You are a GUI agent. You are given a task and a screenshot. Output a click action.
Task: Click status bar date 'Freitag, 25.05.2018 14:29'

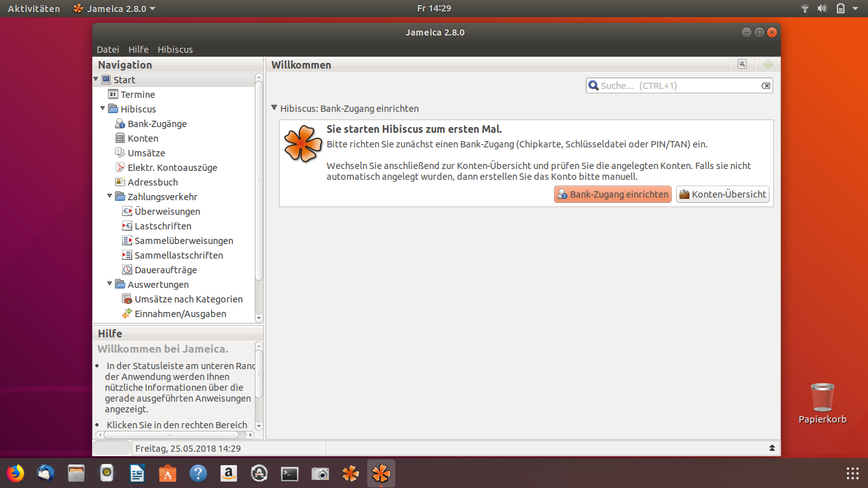pyautogui.click(x=188, y=449)
